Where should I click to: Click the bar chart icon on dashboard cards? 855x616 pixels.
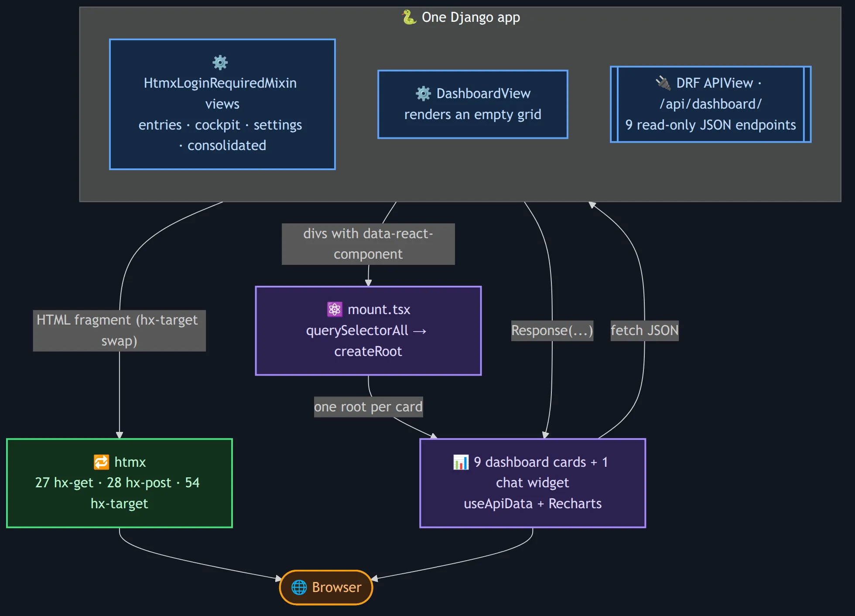(x=461, y=462)
